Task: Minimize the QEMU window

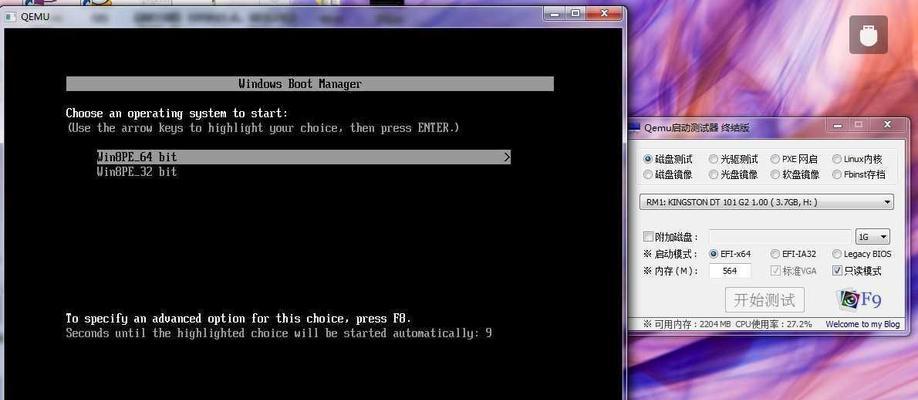Action: 555,13
